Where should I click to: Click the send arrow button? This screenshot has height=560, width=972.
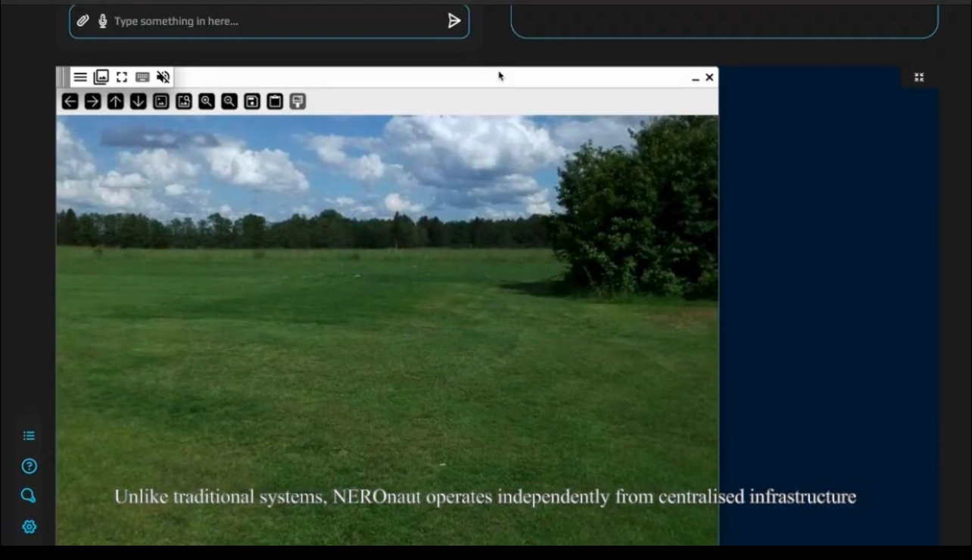(453, 21)
